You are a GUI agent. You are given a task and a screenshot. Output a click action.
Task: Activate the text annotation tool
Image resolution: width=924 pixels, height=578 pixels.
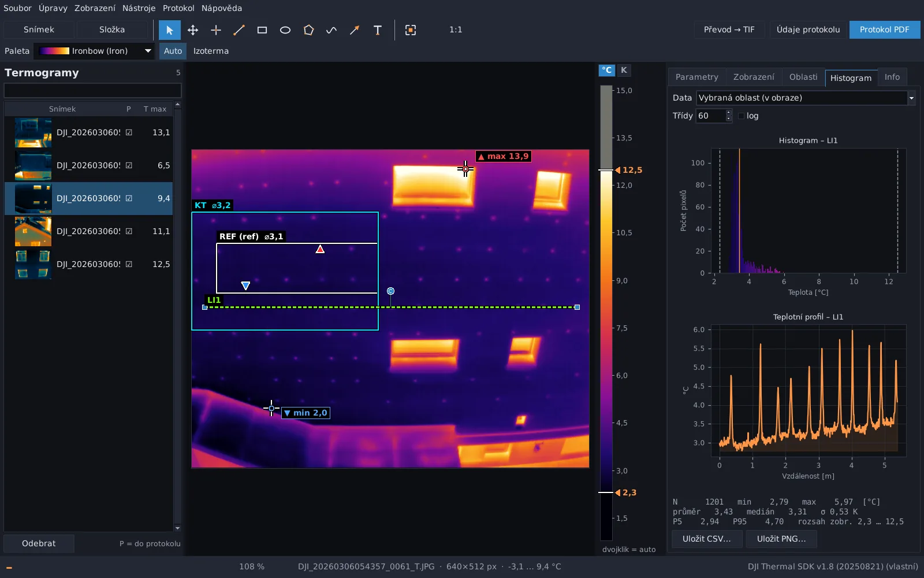tap(378, 30)
